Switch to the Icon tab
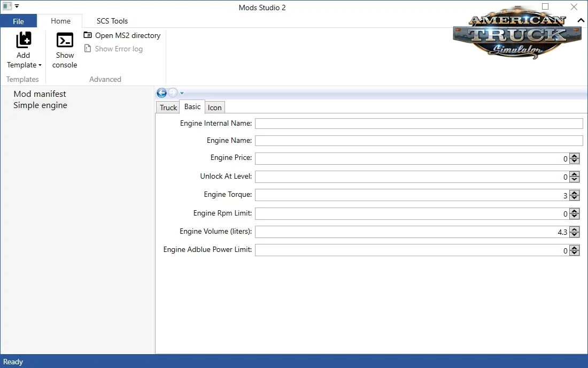The image size is (588, 368). pos(214,108)
